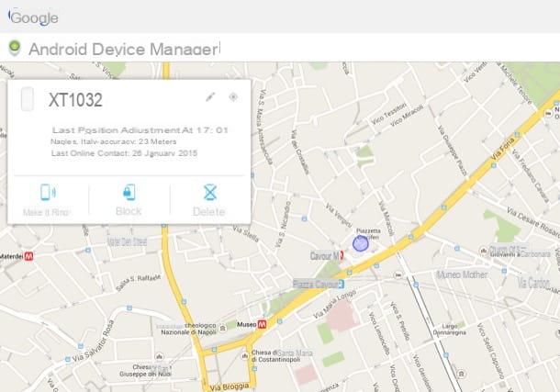Image resolution: width=560 pixels, height=392 pixels.
Task: Click the Via Stella street label
Action: [246, 233]
